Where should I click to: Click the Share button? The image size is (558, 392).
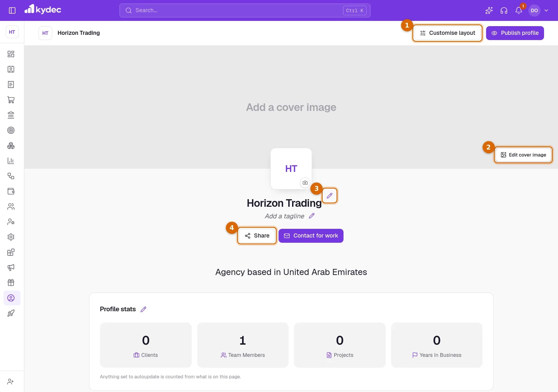click(x=257, y=236)
